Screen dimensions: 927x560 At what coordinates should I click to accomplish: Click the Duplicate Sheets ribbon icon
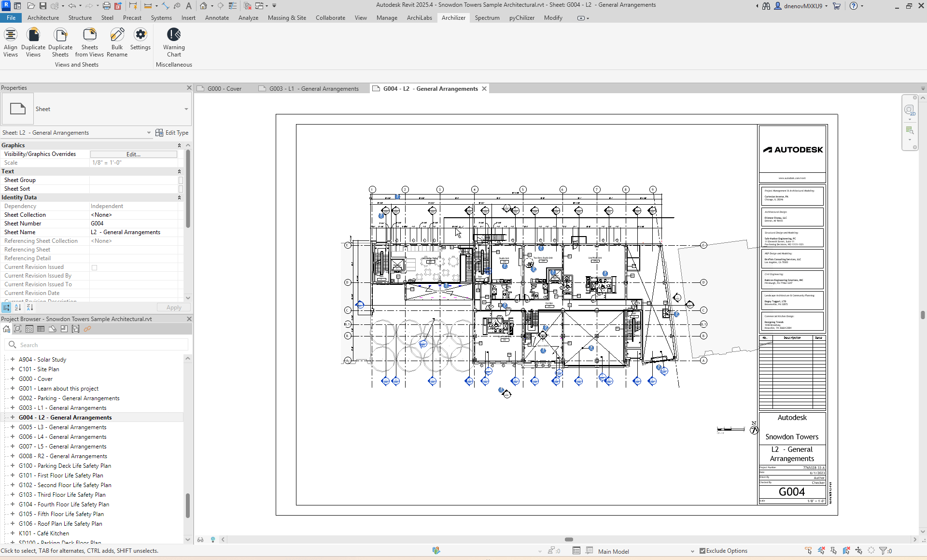coord(60,35)
